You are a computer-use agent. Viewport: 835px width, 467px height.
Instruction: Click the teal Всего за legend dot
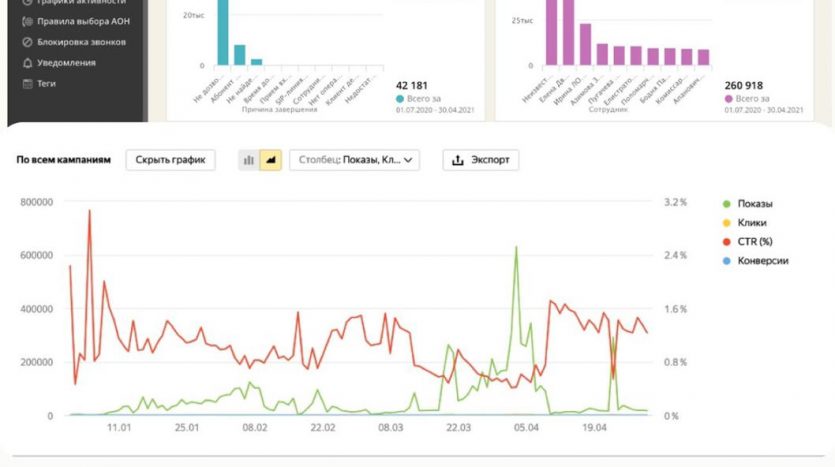tap(400, 99)
